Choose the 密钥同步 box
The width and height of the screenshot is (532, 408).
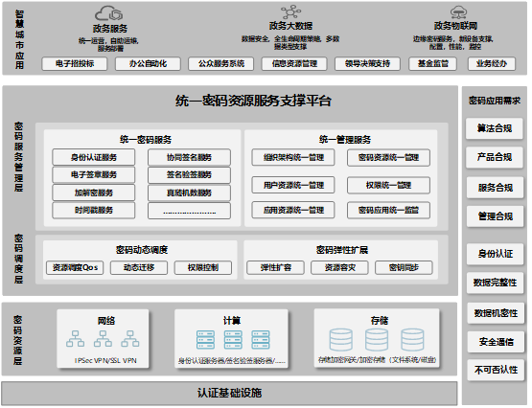pyautogui.click(x=404, y=268)
